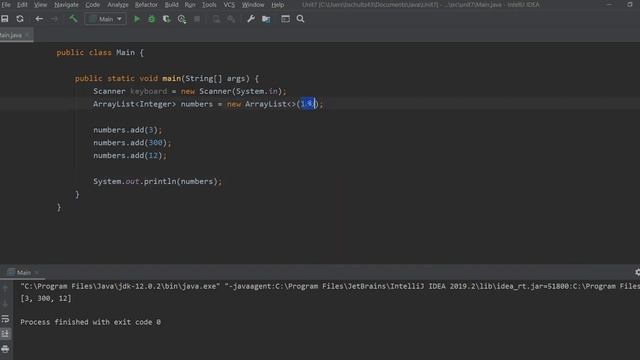Click the Profiler run icon
The width and height of the screenshot is (640, 360).
pyautogui.click(x=182, y=19)
